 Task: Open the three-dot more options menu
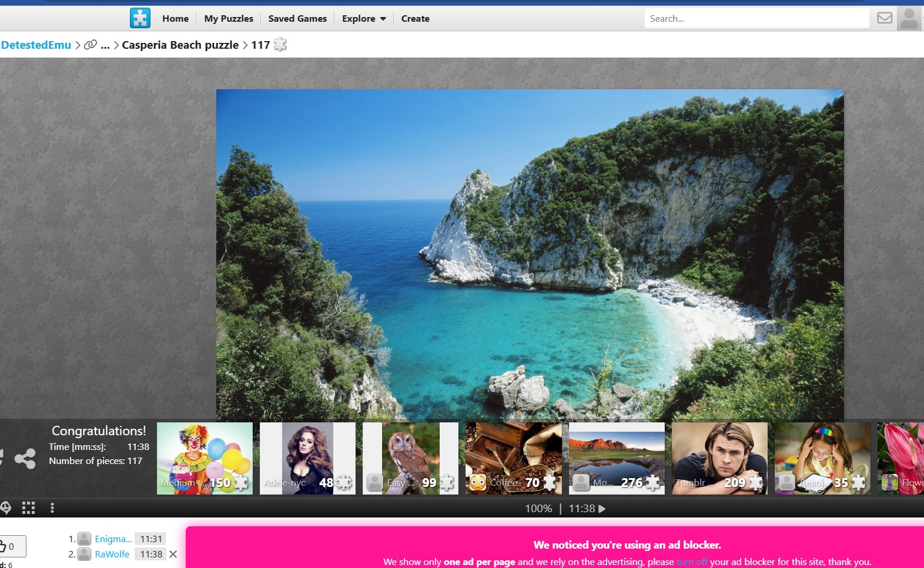click(x=52, y=508)
